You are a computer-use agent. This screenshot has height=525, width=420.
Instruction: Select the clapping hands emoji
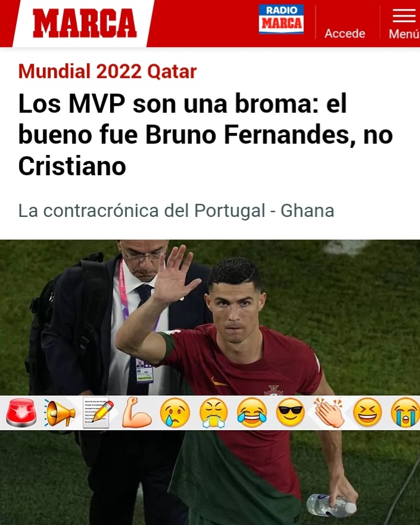point(329,412)
